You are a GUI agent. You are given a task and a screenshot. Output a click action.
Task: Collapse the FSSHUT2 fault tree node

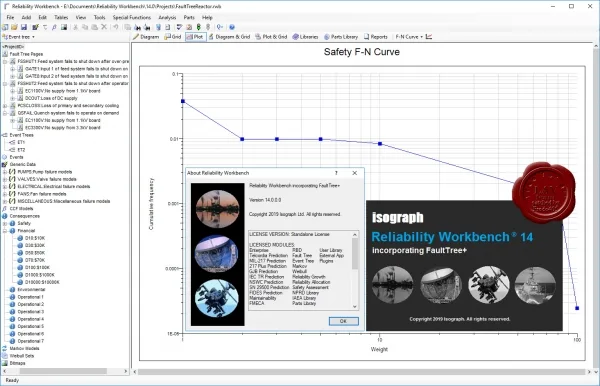pyautogui.click(x=5, y=83)
